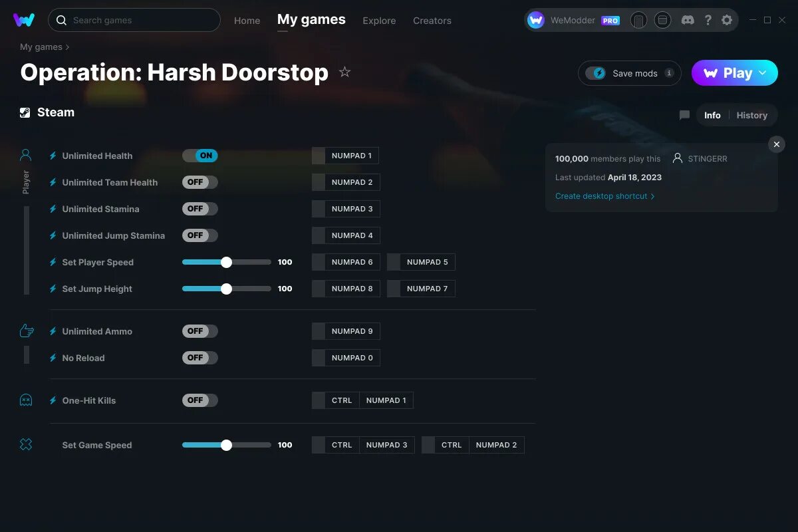Click NUMPAD 5 hotkey for Player Speed

click(x=421, y=262)
